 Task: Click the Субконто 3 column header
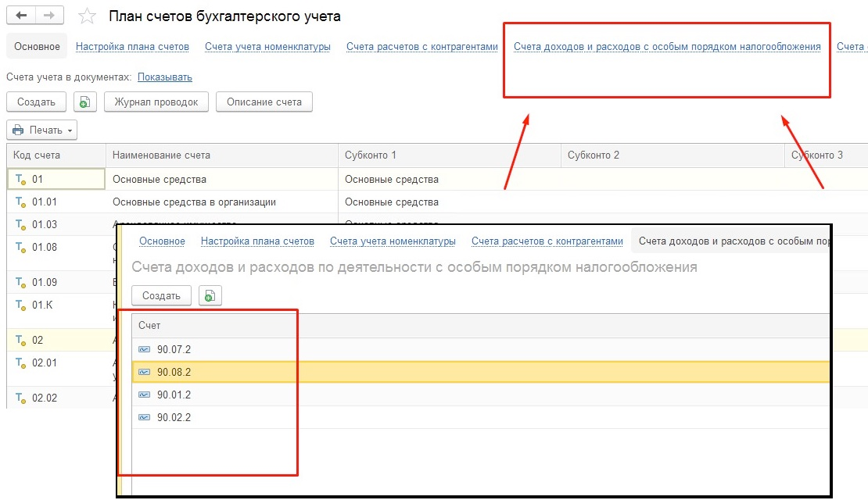click(x=827, y=155)
